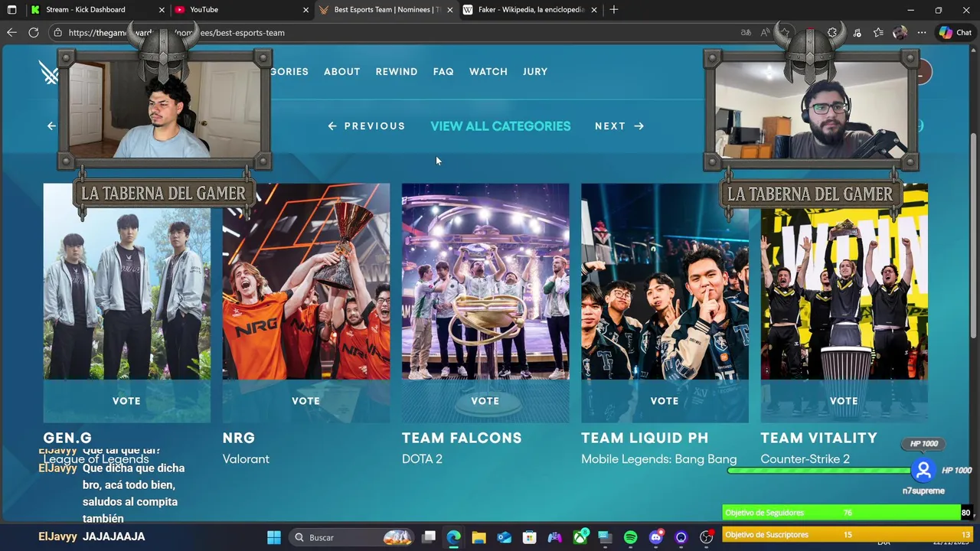The height and width of the screenshot is (551, 980).
Task: Close the Stream - Kick Dashboard tab
Action: [x=162, y=10]
